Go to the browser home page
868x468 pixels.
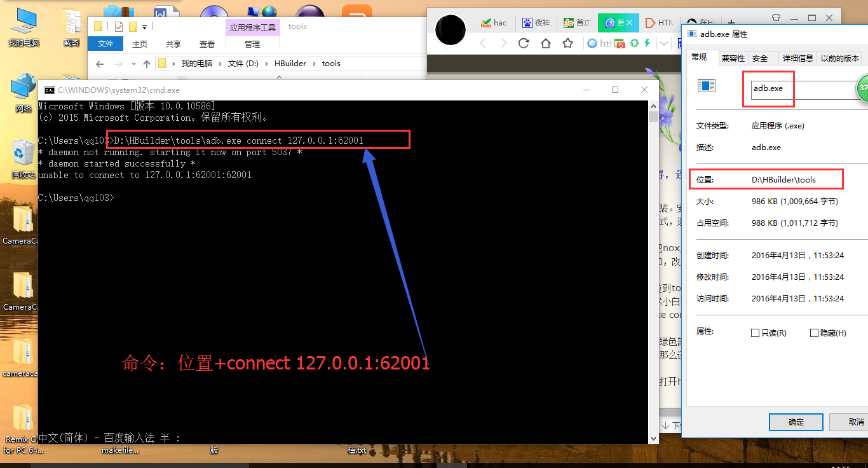point(546,43)
